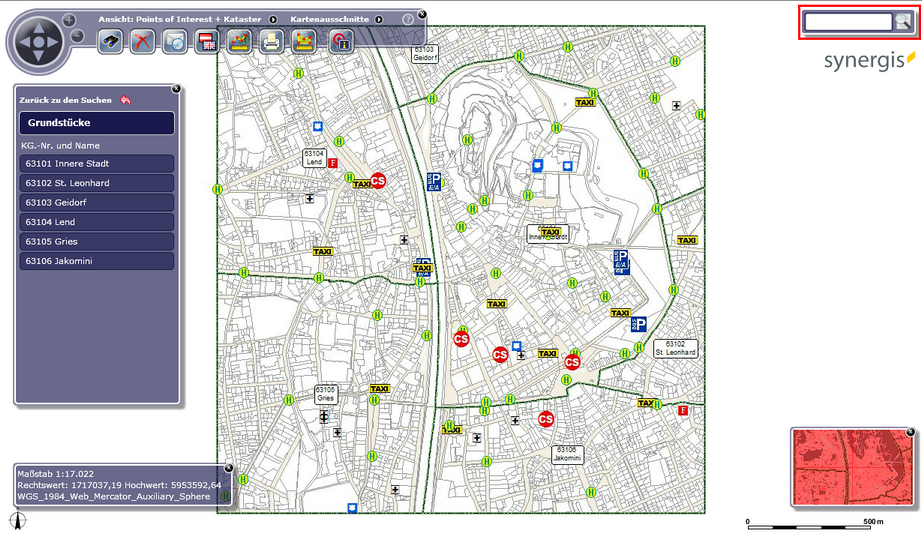Screen dimensions: 922x534
Task: Open the help question mark icon
Action: pos(408,19)
